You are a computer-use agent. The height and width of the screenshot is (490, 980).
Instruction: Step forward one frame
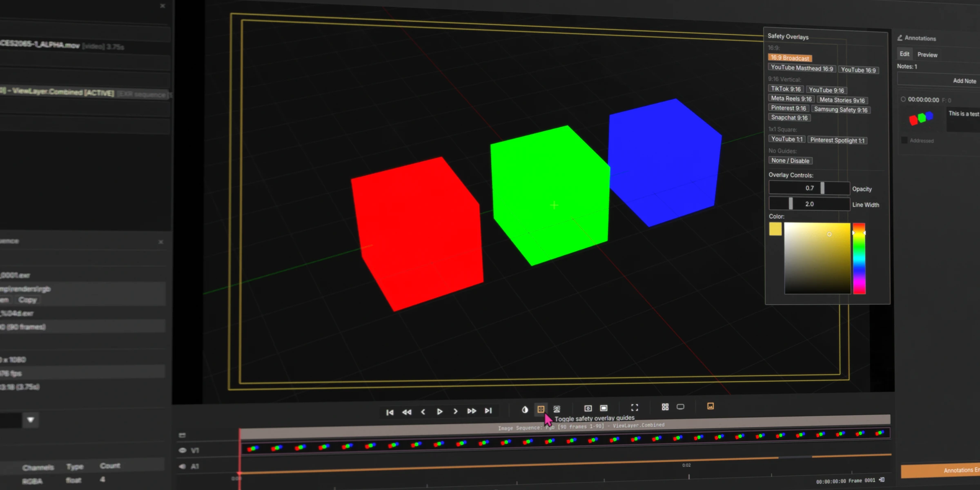tap(456, 411)
